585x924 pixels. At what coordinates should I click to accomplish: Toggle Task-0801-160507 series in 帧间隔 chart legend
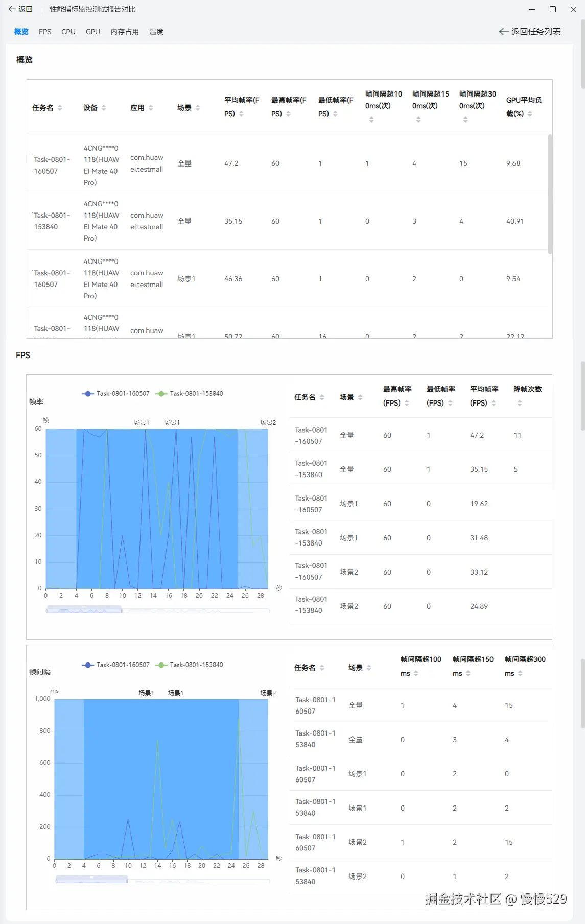(x=115, y=665)
